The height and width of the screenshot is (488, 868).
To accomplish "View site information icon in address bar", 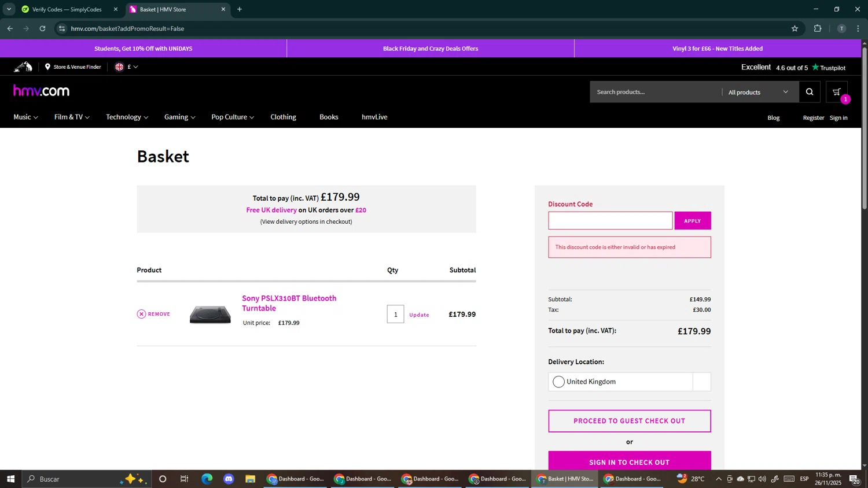I will pyautogui.click(x=62, y=28).
